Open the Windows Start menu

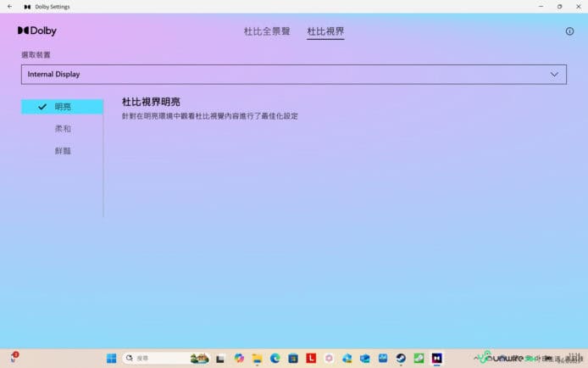(x=111, y=358)
